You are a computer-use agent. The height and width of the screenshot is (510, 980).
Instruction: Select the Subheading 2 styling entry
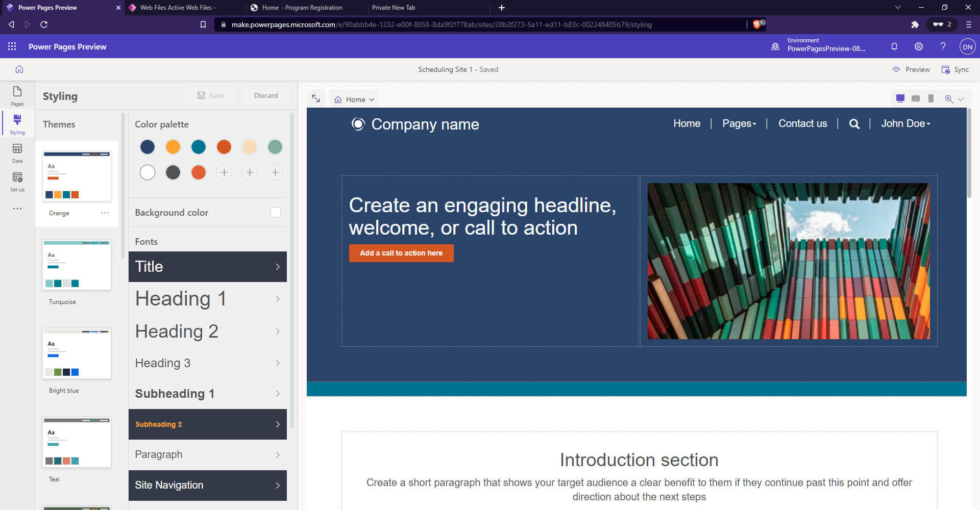click(207, 424)
